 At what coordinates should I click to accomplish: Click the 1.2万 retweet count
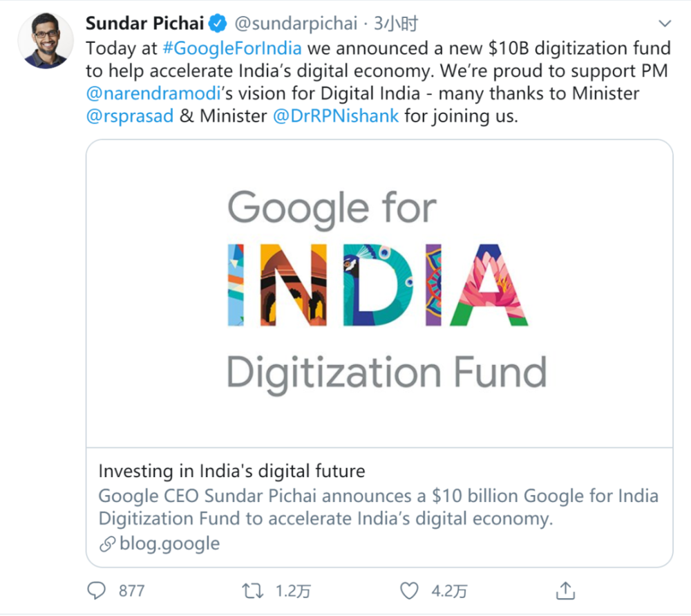[293, 591]
